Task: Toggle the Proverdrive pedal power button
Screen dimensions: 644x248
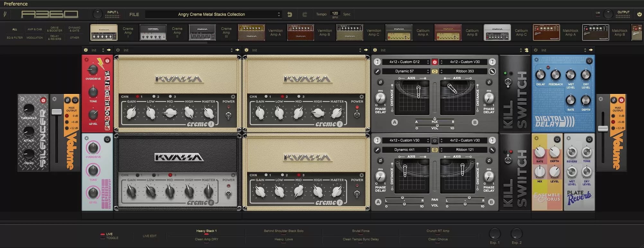Action: coord(107,61)
